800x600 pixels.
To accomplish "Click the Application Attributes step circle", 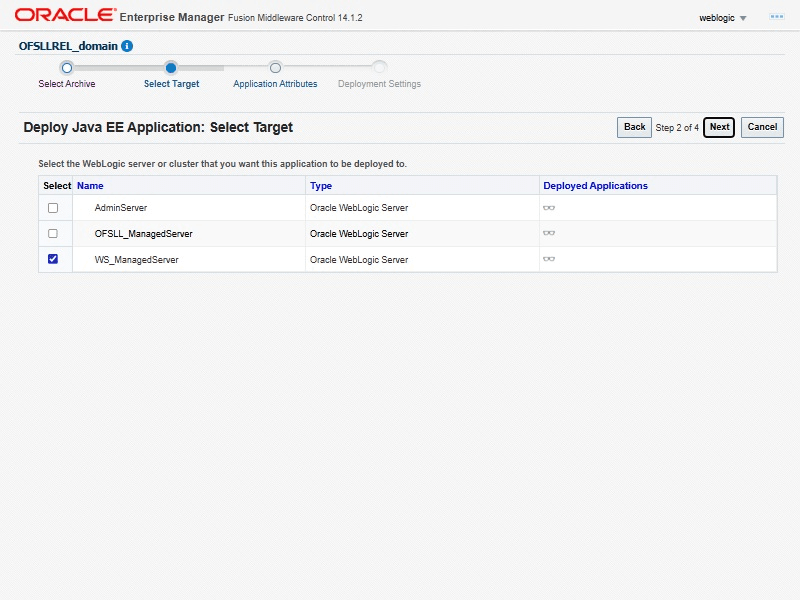I will pos(275,68).
